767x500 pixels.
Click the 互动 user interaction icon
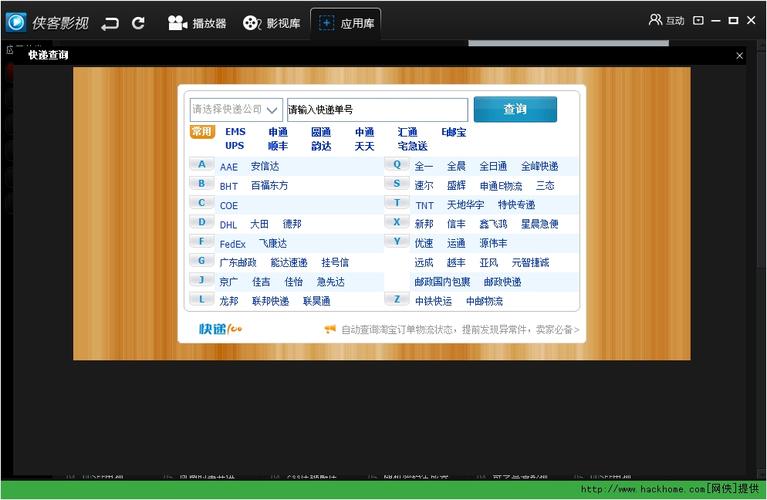click(x=666, y=20)
